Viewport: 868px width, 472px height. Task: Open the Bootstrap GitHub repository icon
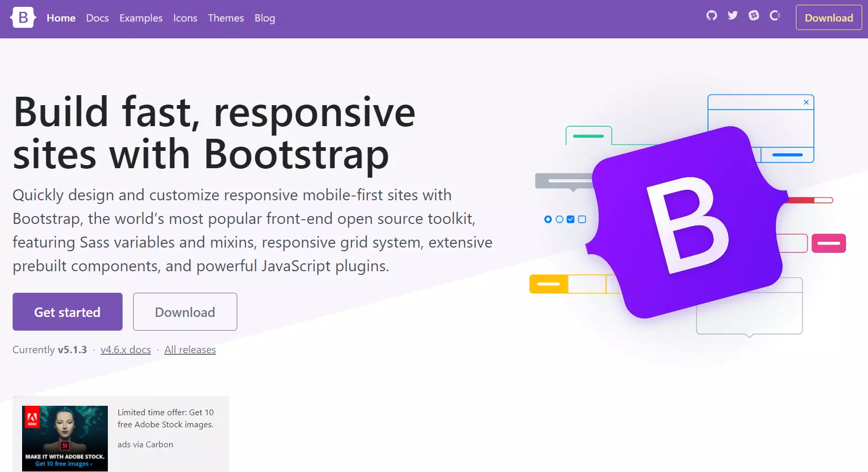click(x=711, y=15)
